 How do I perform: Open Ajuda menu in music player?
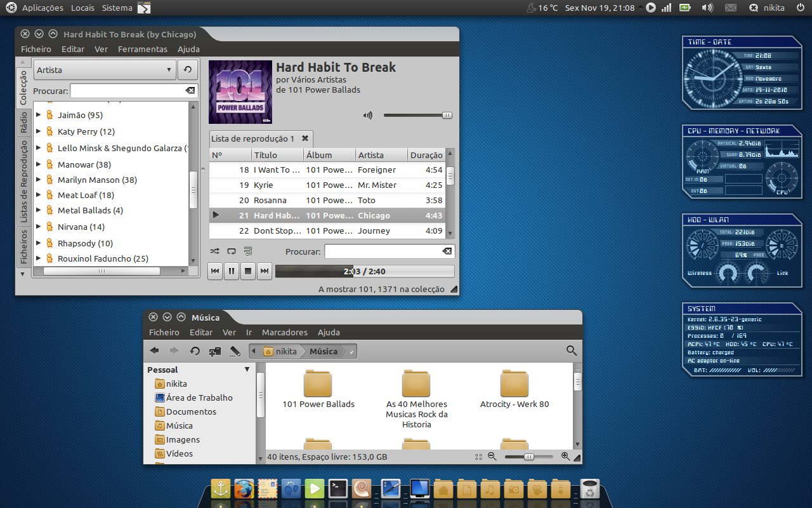click(188, 49)
